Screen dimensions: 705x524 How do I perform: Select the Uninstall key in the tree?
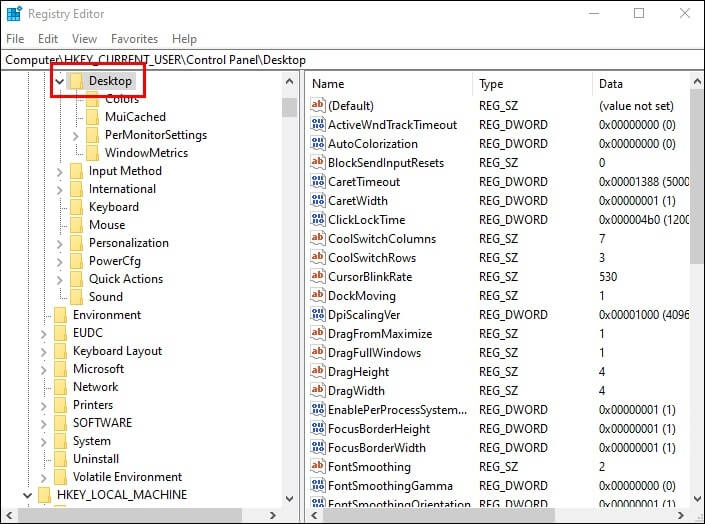point(96,459)
